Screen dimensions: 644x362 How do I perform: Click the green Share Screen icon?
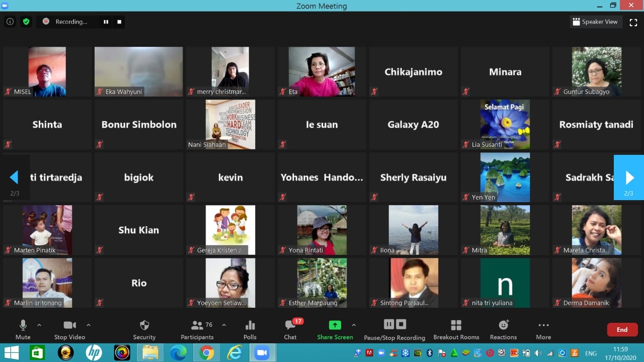335,325
